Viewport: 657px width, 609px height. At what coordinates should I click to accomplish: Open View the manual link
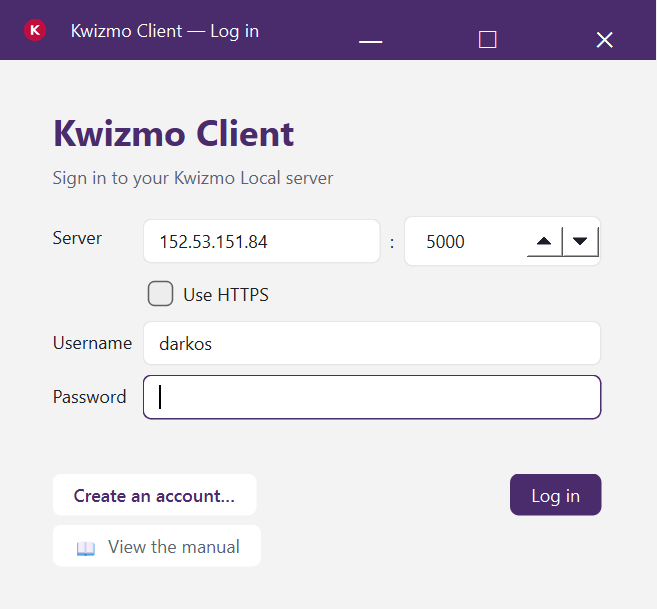(157, 546)
